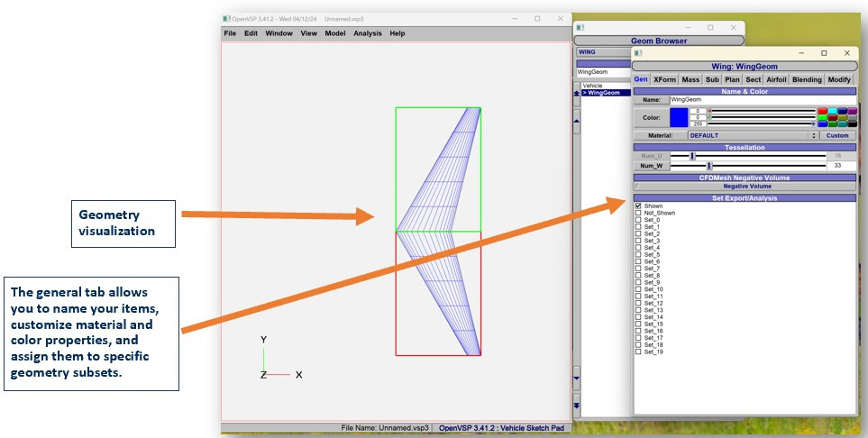Click the Custom material button

[837, 135]
